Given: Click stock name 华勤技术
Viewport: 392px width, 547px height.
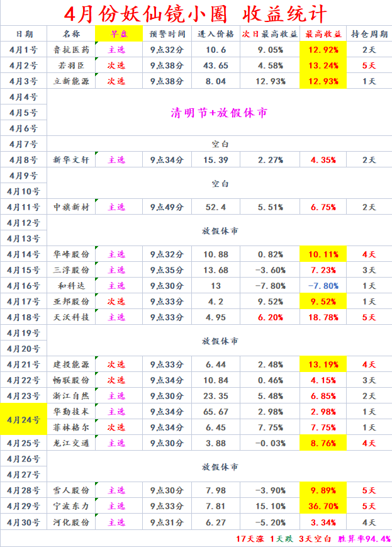Looking at the screenshot, I should (71, 412).
